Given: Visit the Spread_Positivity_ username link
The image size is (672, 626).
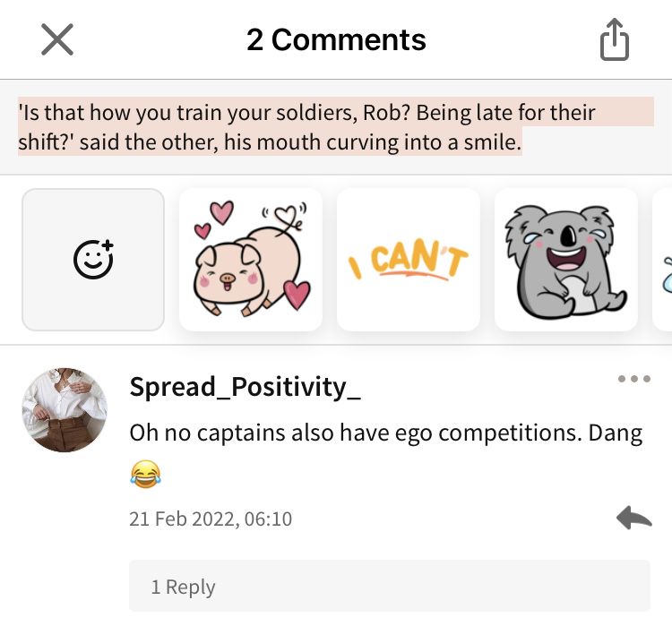Looking at the screenshot, I should (246, 387).
